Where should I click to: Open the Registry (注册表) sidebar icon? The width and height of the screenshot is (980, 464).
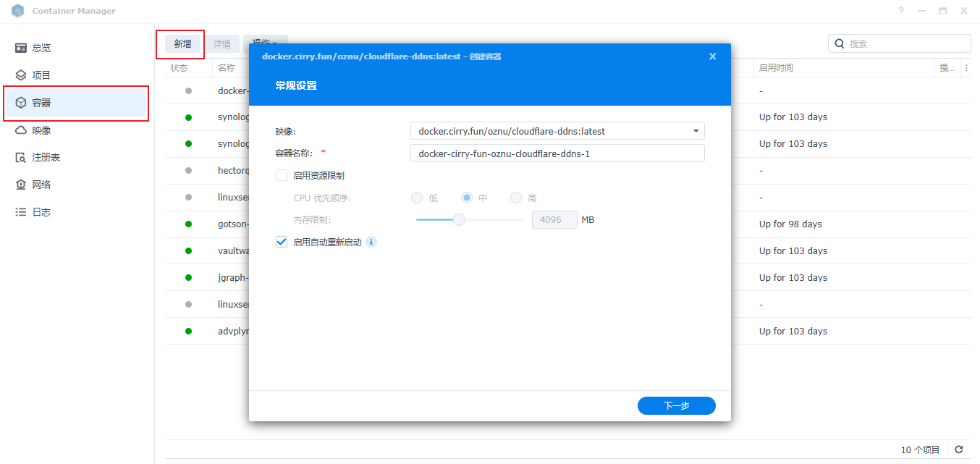(21, 158)
